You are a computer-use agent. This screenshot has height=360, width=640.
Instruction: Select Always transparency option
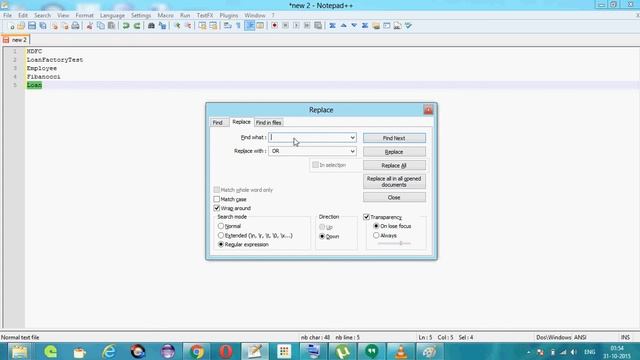(376, 236)
